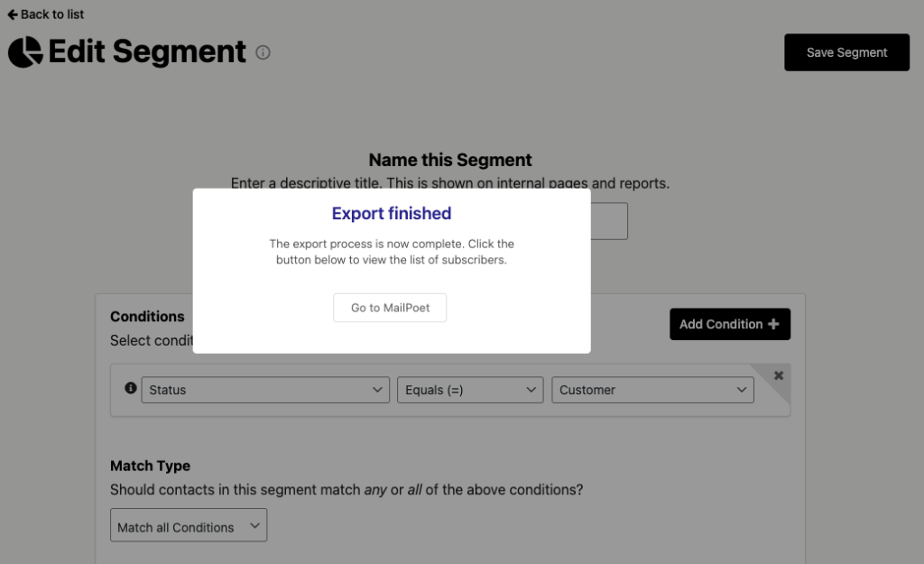924x564 pixels.
Task: Click the Export finished heading
Action: tap(392, 214)
